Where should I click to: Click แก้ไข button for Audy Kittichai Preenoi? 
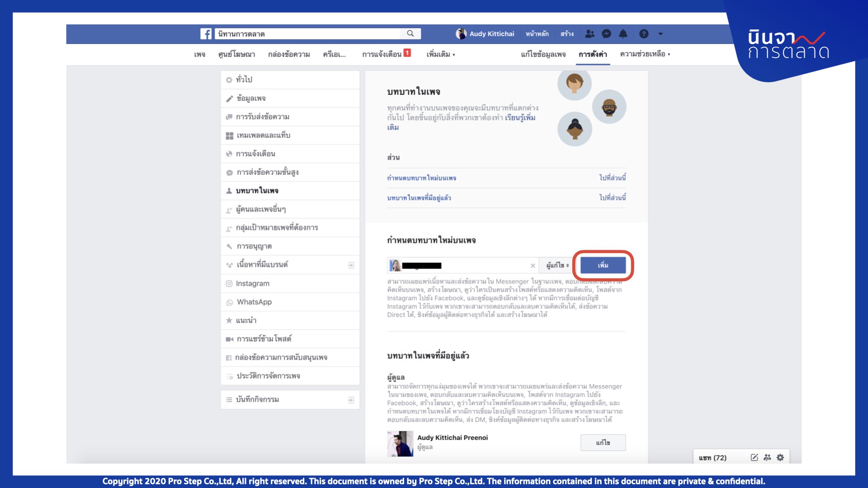coord(603,443)
